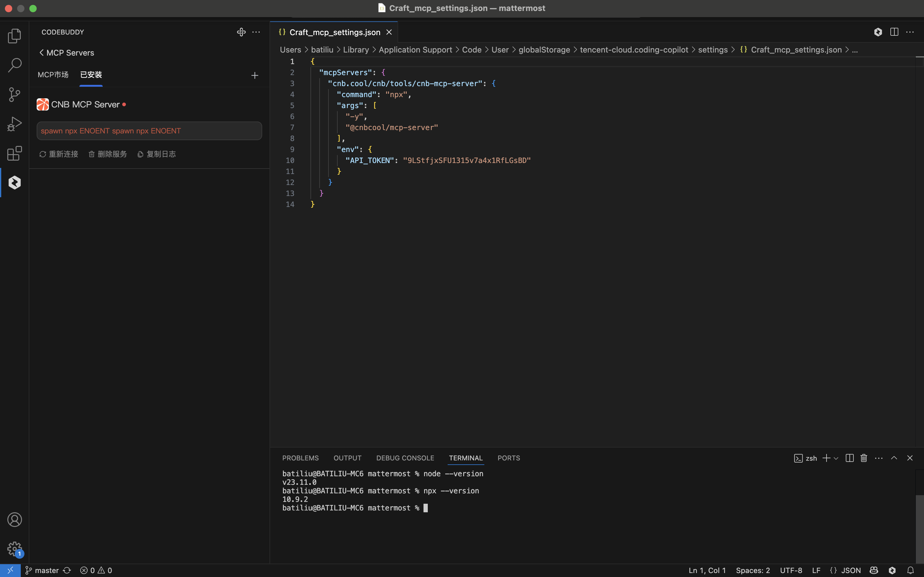924x577 pixels.
Task: Click the terminal vertical scrollbar
Action: coord(919,528)
